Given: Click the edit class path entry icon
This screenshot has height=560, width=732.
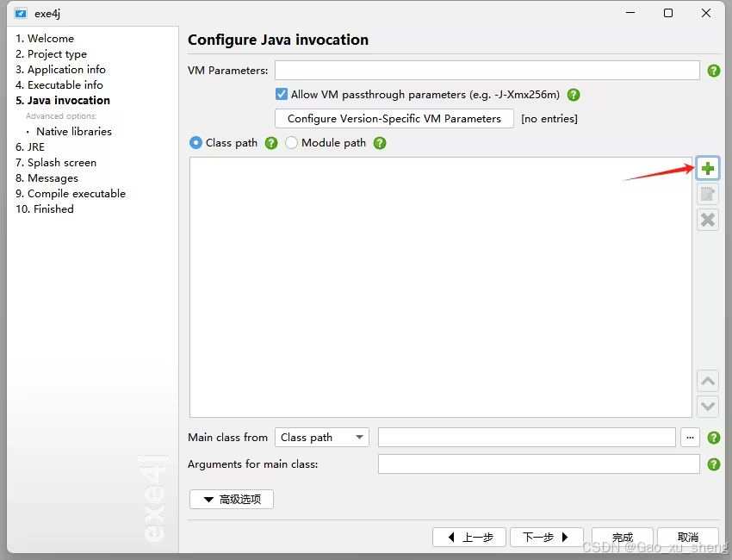Looking at the screenshot, I should tap(708, 194).
